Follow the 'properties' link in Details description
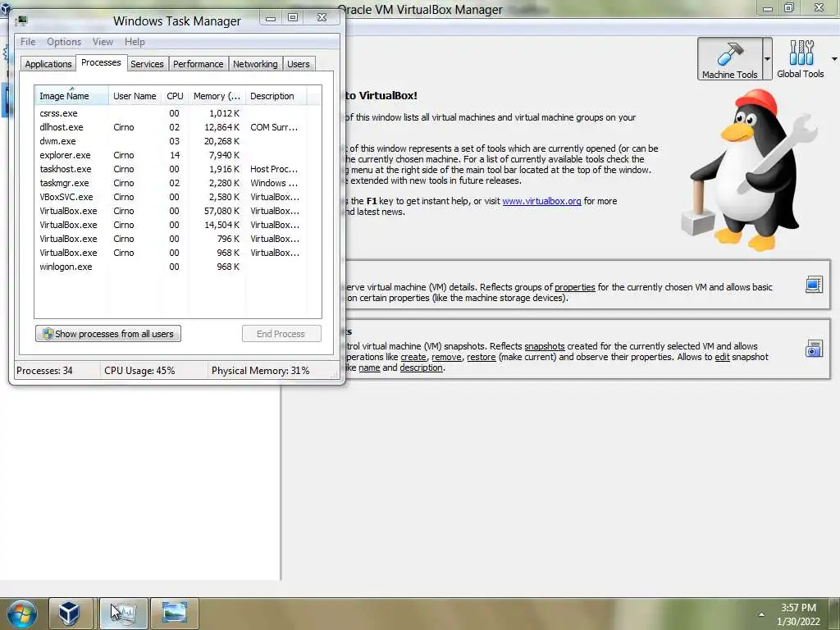Viewport: 840px width, 630px height. coord(575,287)
